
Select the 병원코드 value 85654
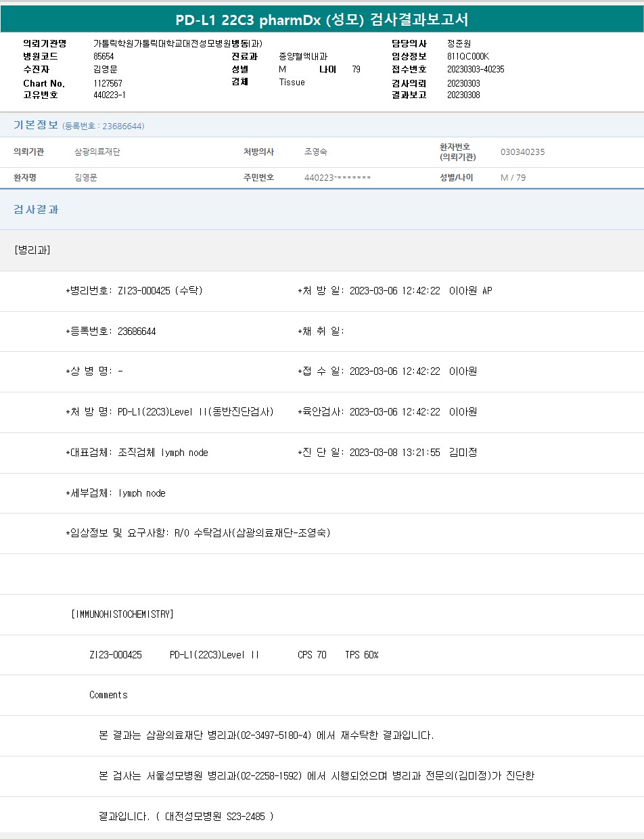[103, 57]
